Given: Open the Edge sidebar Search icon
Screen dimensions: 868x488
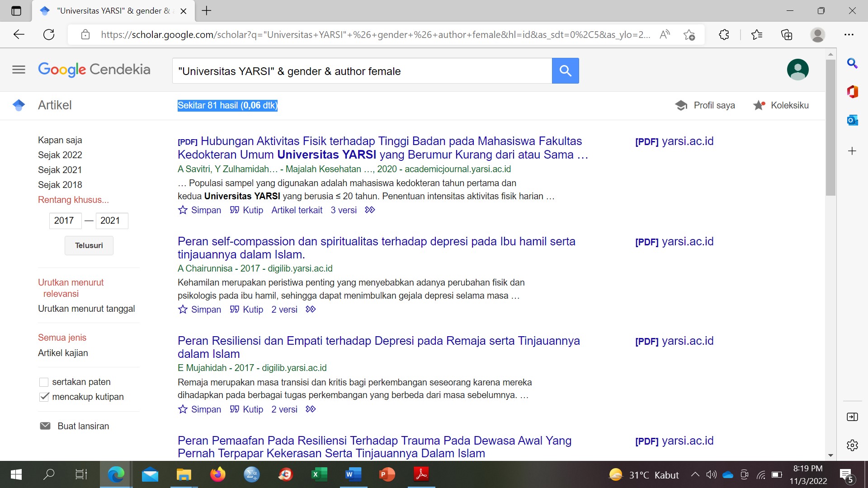Looking at the screenshot, I should pyautogui.click(x=852, y=64).
